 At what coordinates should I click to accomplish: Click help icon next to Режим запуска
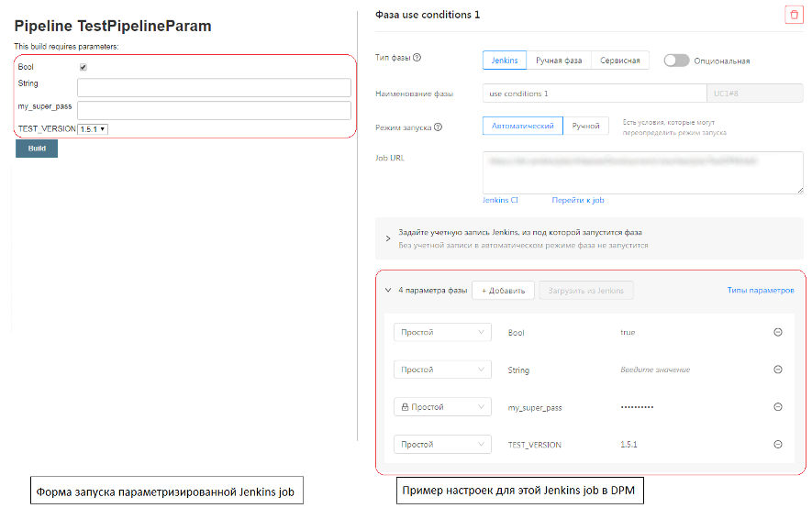438,127
